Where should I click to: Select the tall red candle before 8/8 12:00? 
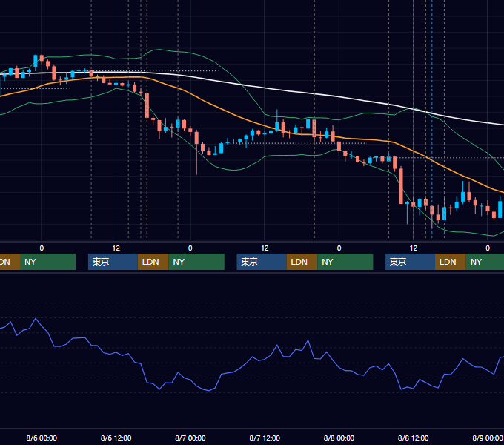coord(401,186)
